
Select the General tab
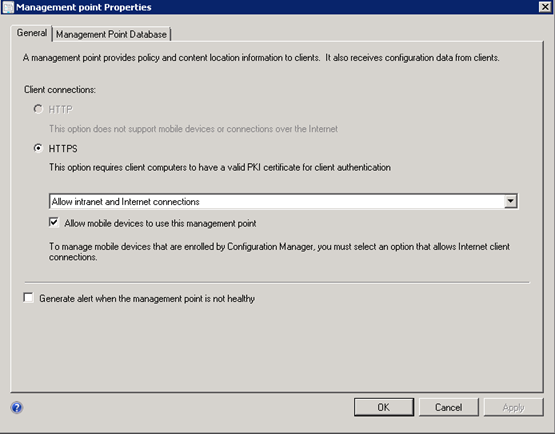click(x=32, y=33)
